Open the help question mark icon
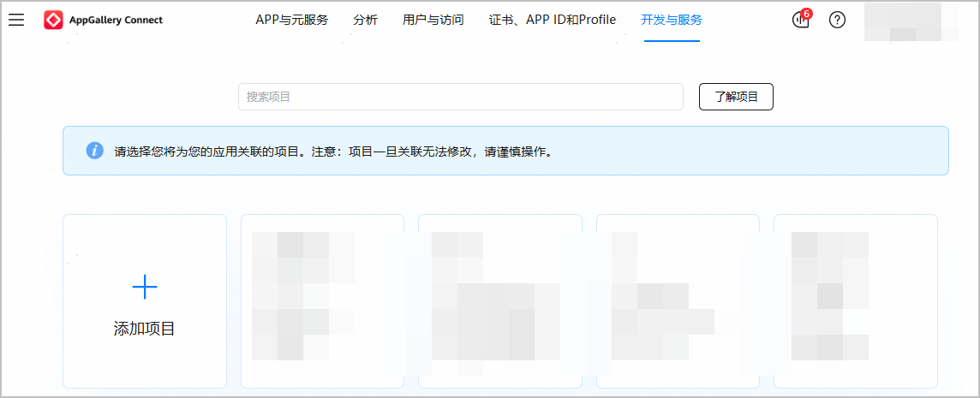The width and height of the screenshot is (980, 398). tap(837, 20)
